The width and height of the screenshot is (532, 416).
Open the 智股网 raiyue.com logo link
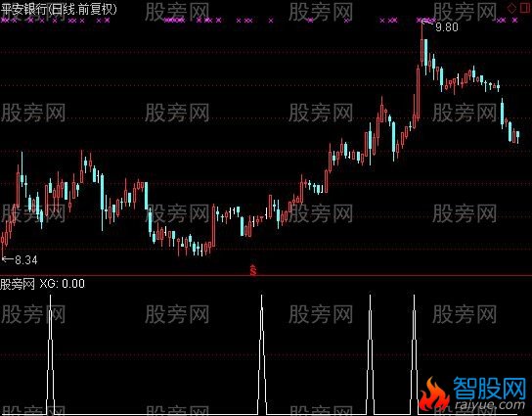coord(473,393)
